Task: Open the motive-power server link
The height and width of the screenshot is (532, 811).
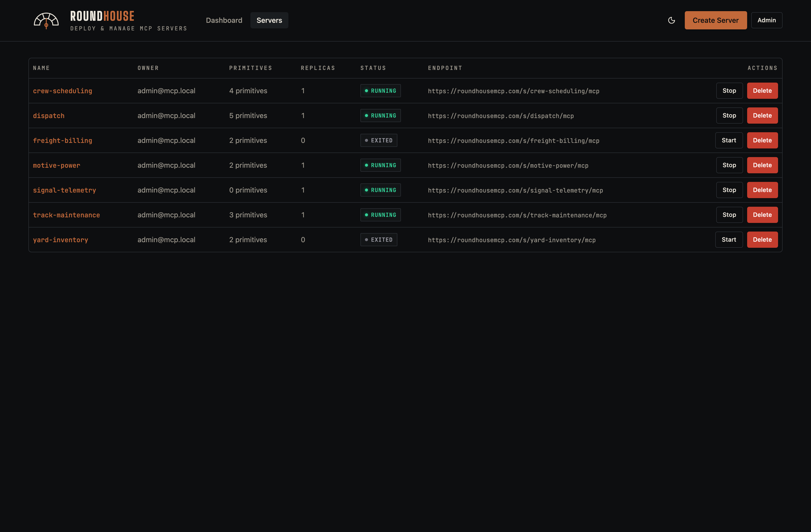Action: coord(57,165)
